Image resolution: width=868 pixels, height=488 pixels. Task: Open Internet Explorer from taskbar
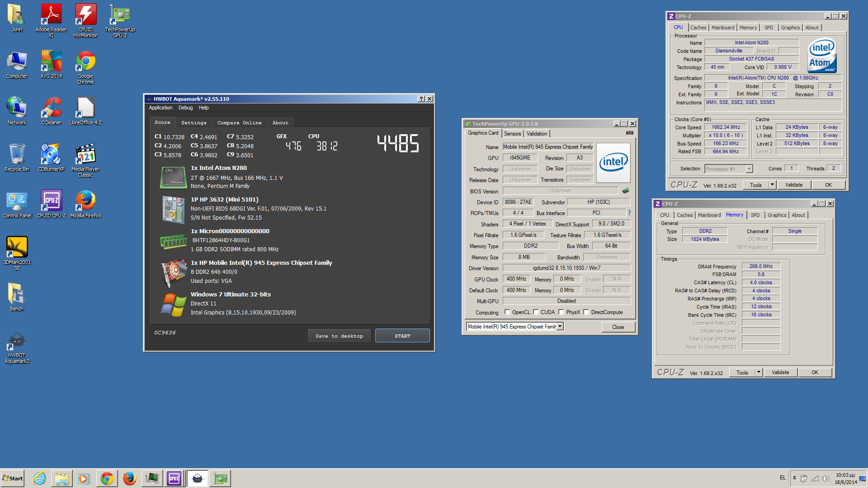tap(39, 479)
